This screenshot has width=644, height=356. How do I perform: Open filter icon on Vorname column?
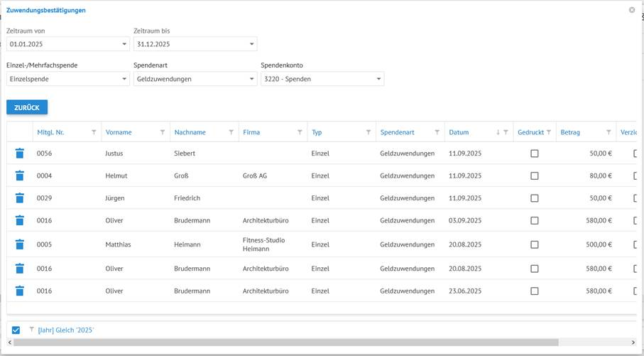point(163,132)
